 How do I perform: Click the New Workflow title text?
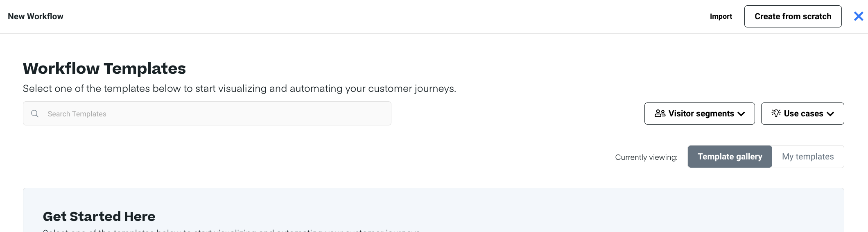[36, 16]
